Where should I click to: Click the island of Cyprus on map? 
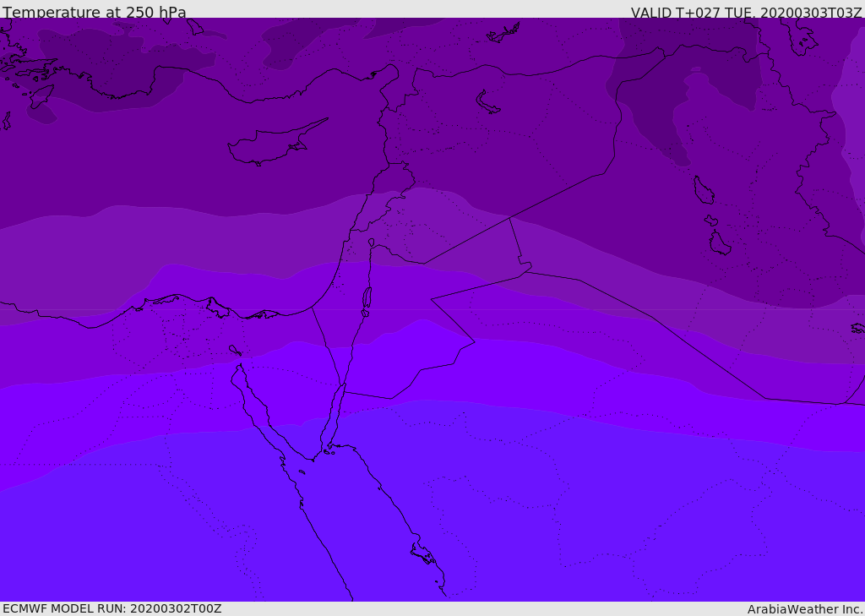[276, 144]
